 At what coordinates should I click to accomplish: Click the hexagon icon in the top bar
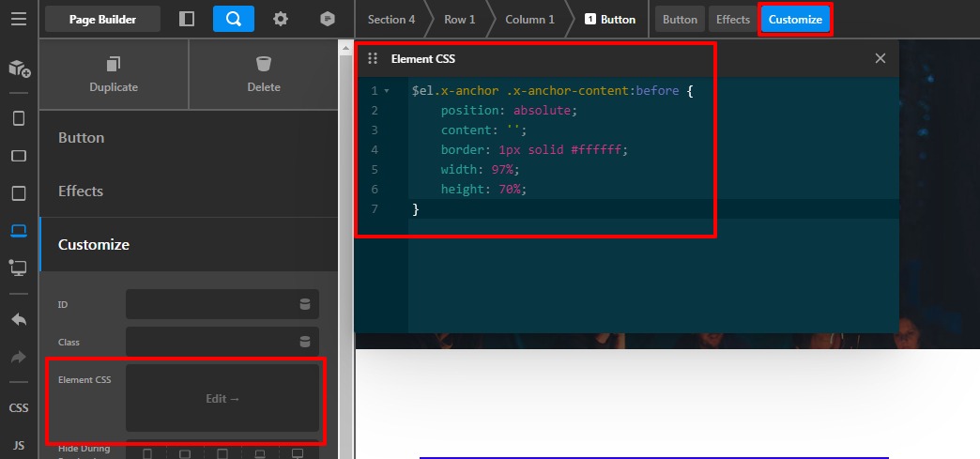pyautogui.click(x=327, y=19)
